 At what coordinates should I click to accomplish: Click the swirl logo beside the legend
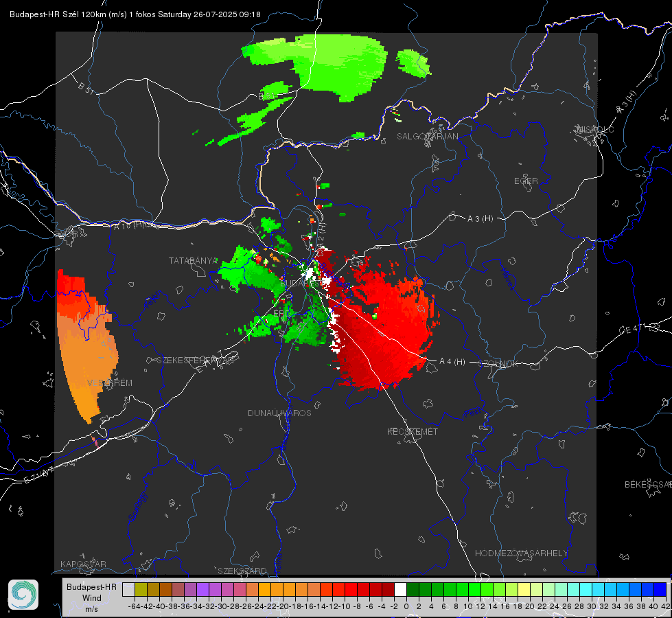point(23,595)
